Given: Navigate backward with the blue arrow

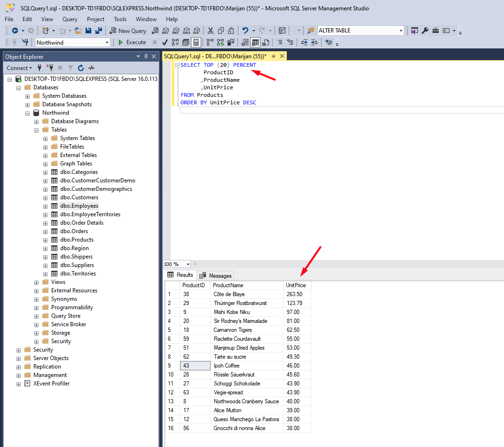Looking at the screenshot, I should point(15,31).
